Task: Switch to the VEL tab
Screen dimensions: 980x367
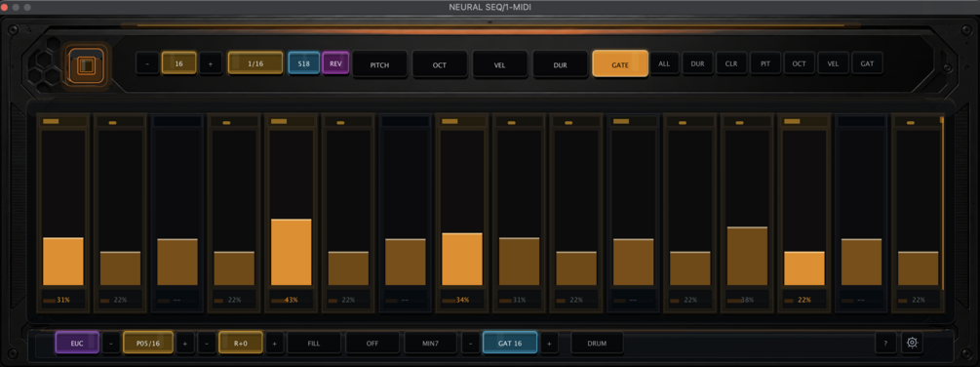Action: tap(499, 64)
